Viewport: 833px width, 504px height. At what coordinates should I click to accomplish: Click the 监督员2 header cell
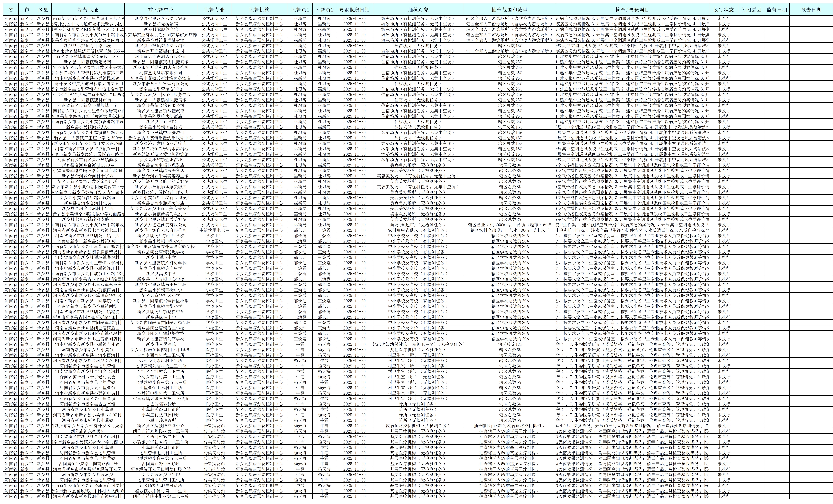324,10
